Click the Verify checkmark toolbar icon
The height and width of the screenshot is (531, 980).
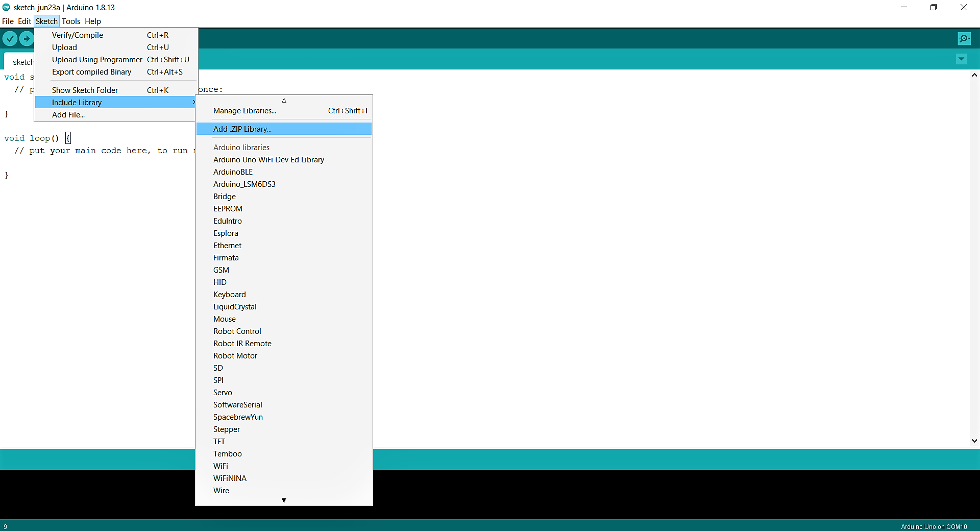pyautogui.click(x=10, y=38)
